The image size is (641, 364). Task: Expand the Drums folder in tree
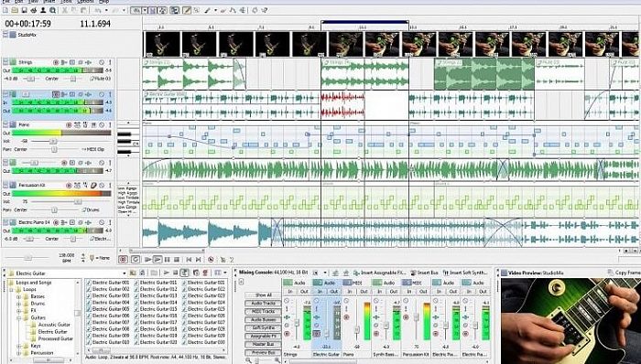pyautogui.click(x=19, y=304)
